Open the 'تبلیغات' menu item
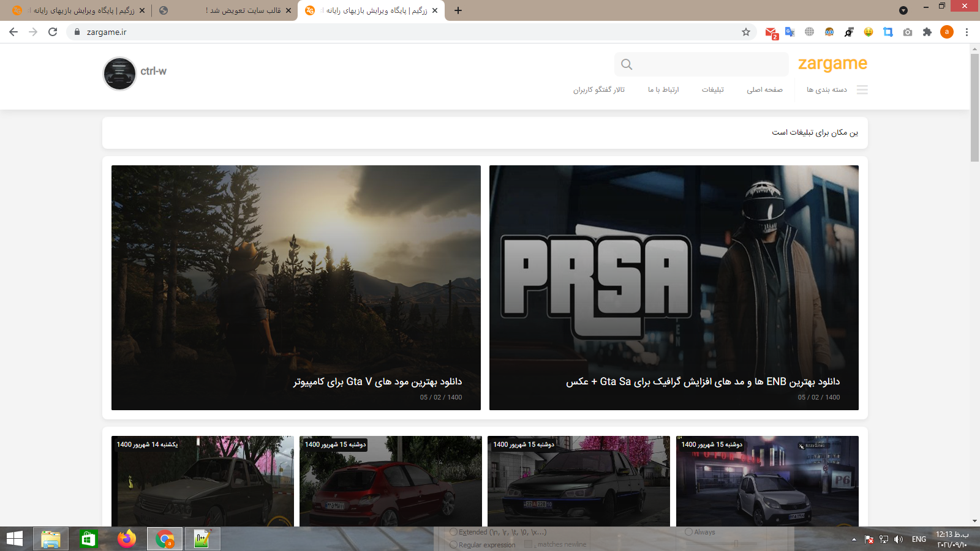The width and height of the screenshot is (980, 551). (x=713, y=89)
